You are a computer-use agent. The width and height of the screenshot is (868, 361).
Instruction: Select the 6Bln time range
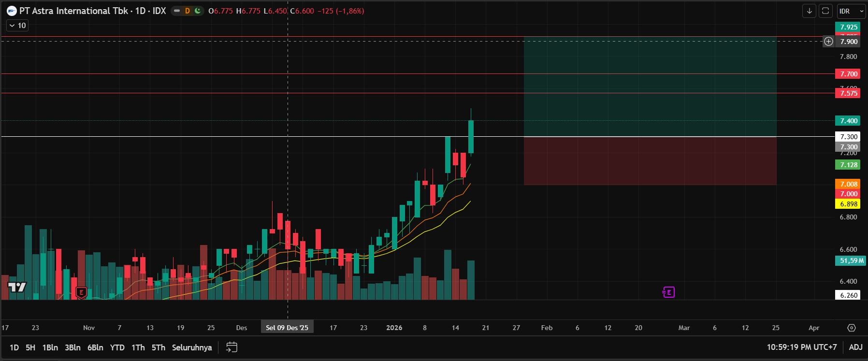[95, 347]
